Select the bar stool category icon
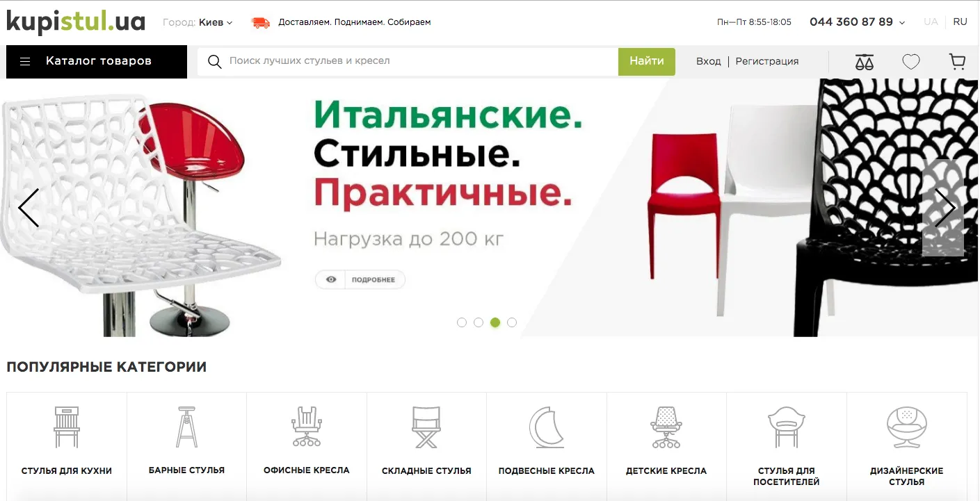The width and height of the screenshot is (980, 501). [x=186, y=426]
